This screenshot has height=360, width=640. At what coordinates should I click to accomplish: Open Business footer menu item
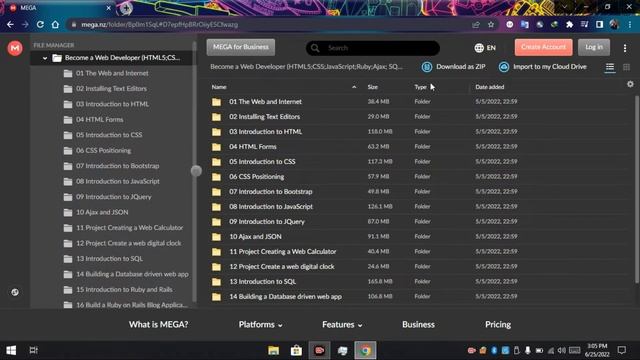418,324
